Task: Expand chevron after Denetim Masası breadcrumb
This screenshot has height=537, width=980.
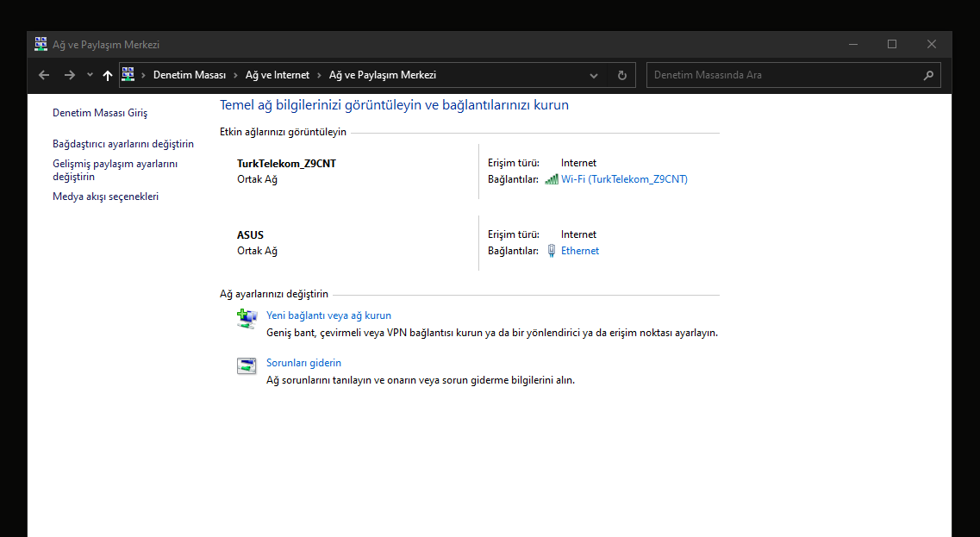Action: pos(235,75)
